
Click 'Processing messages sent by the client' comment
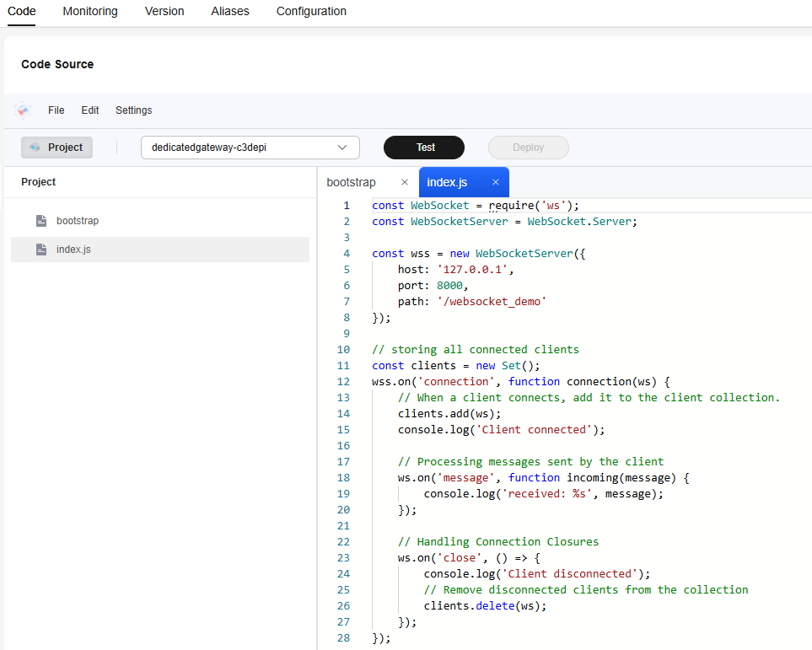click(531, 462)
